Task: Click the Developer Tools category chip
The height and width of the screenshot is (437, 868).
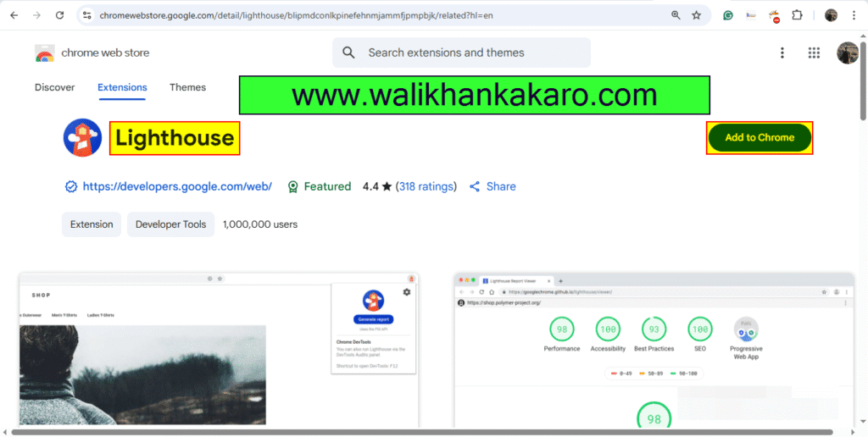Action: coord(170,224)
